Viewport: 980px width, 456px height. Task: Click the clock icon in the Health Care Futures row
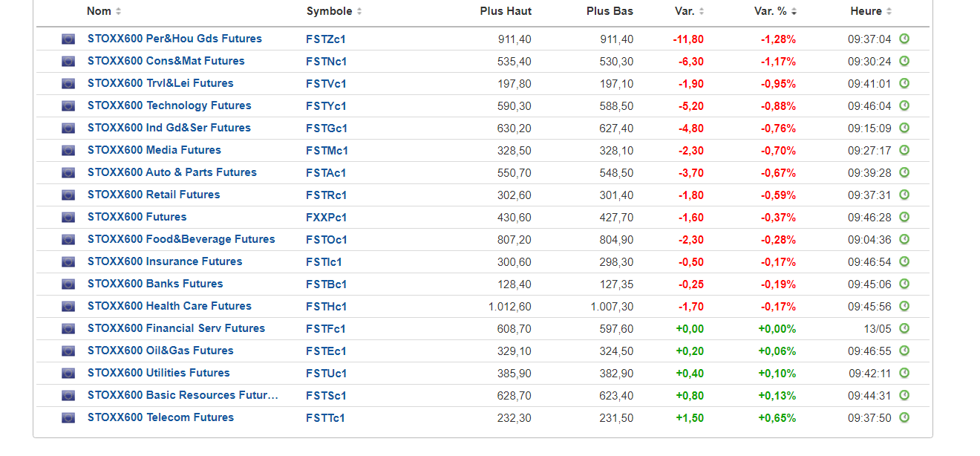coord(904,306)
